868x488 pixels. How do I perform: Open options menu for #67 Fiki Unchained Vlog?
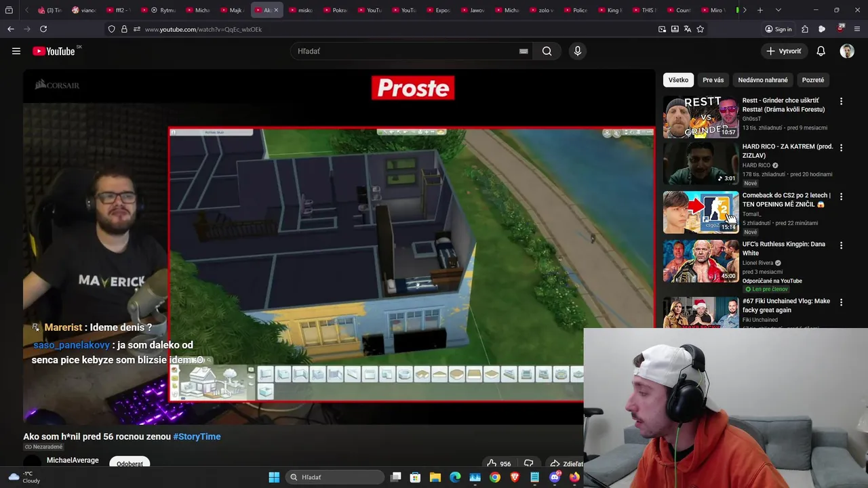tap(841, 302)
